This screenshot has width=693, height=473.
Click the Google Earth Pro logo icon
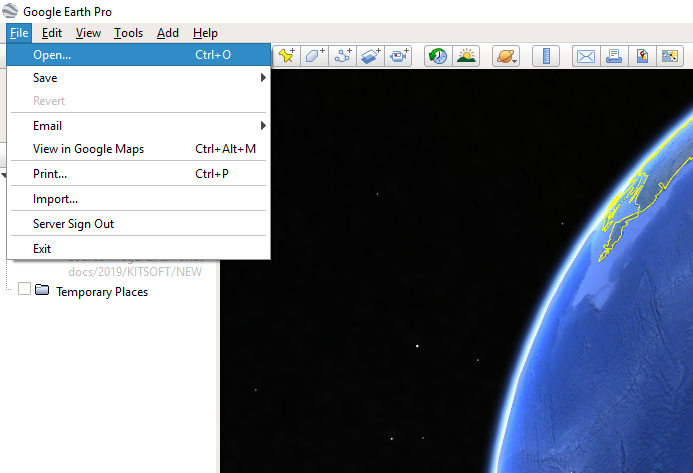10,11
